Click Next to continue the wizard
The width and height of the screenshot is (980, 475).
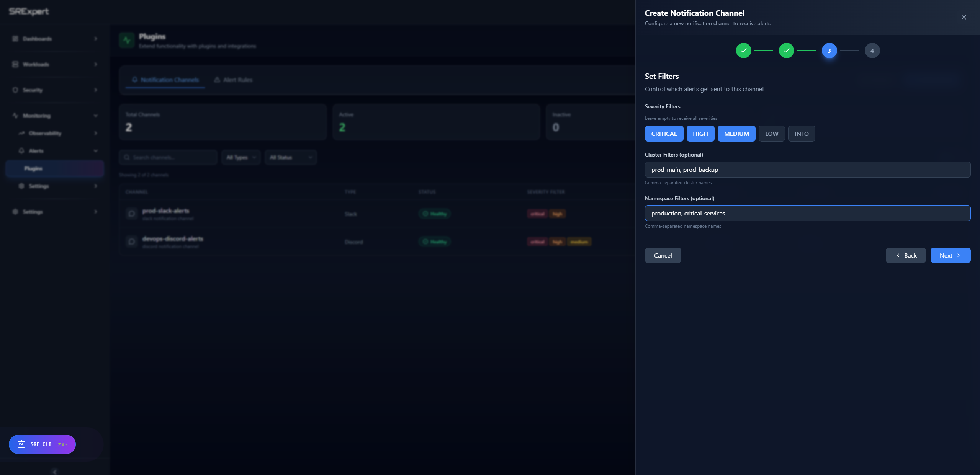click(x=950, y=255)
